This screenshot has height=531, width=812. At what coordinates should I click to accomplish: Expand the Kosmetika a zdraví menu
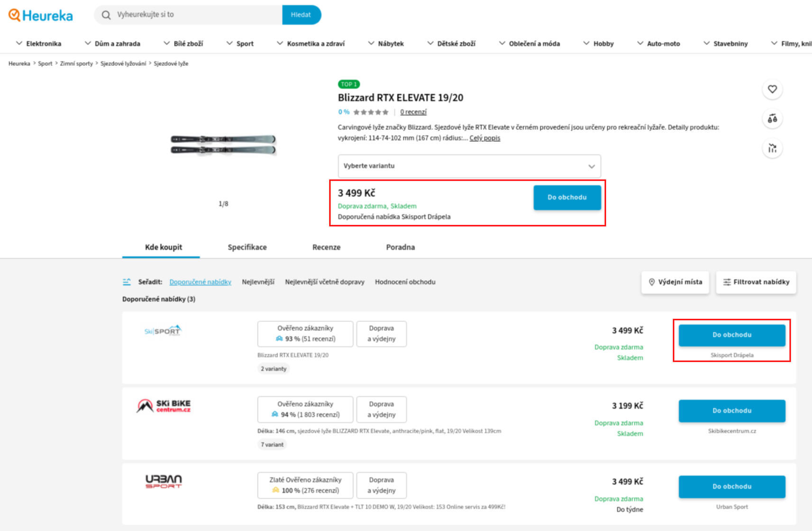[x=310, y=44]
